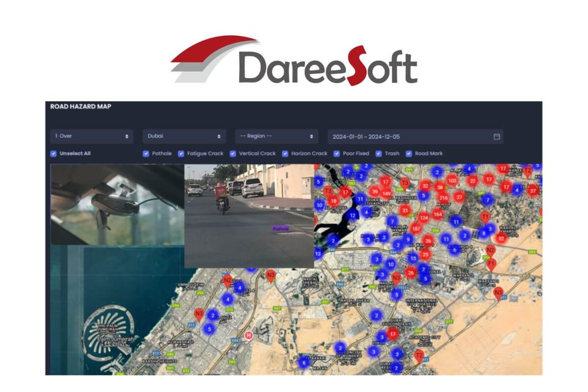This screenshot has height=392, width=588.
Task: Open the T1 pin marker
Action: 485,216
